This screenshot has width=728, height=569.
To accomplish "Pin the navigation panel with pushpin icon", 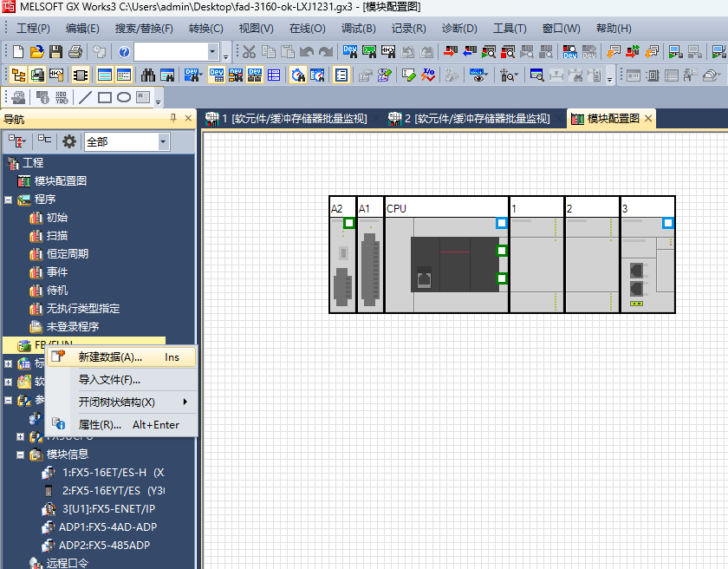I will (173, 118).
